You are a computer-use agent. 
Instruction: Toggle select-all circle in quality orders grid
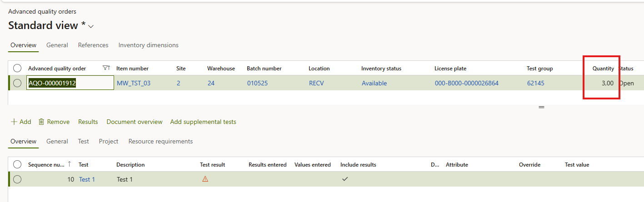point(17,68)
